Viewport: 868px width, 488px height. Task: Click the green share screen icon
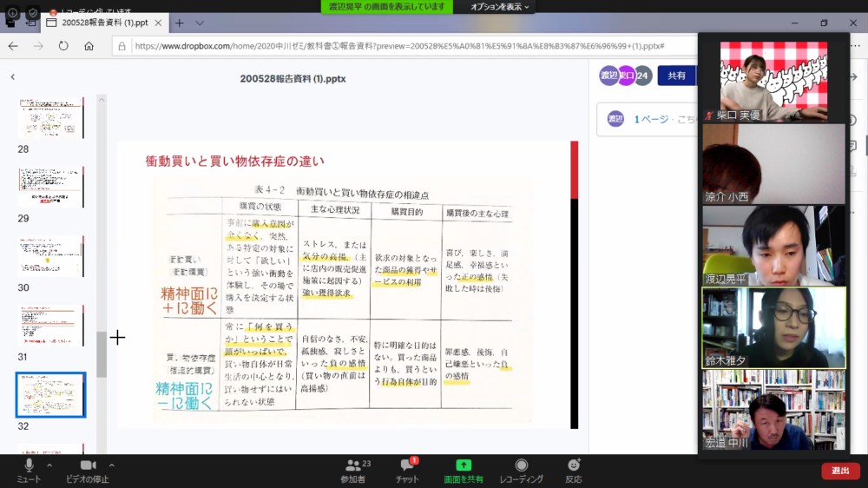[464, 466]
